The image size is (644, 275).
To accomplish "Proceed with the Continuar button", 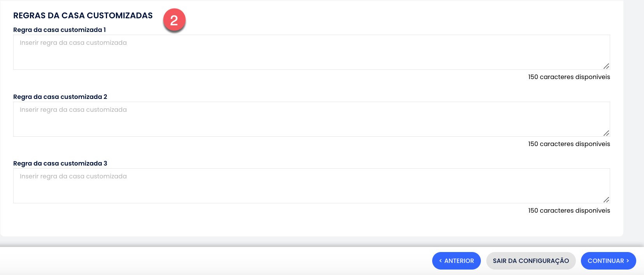I will point(608,261).
